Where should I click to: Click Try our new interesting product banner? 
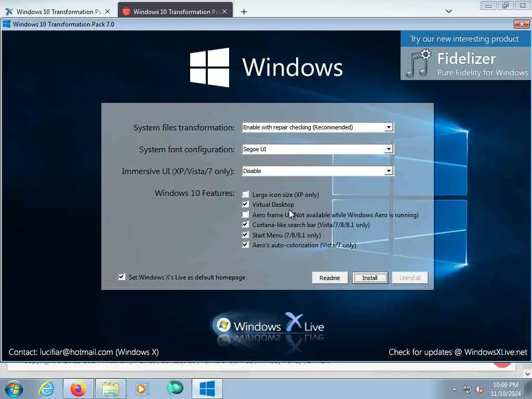pos(464,39)
